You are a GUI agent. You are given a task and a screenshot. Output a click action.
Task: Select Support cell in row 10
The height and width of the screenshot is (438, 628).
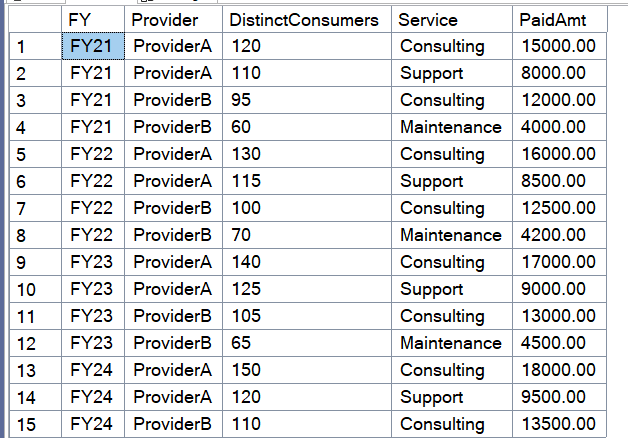tap(452, 289)
